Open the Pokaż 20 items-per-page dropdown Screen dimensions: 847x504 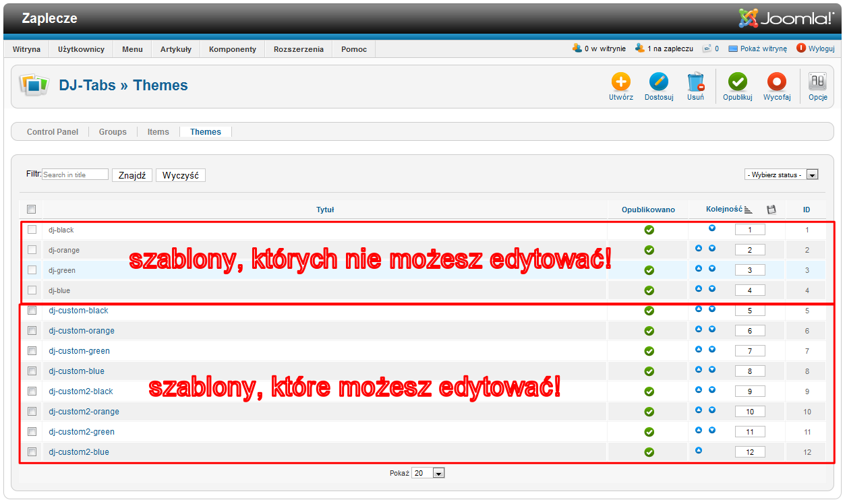[428, 473]
